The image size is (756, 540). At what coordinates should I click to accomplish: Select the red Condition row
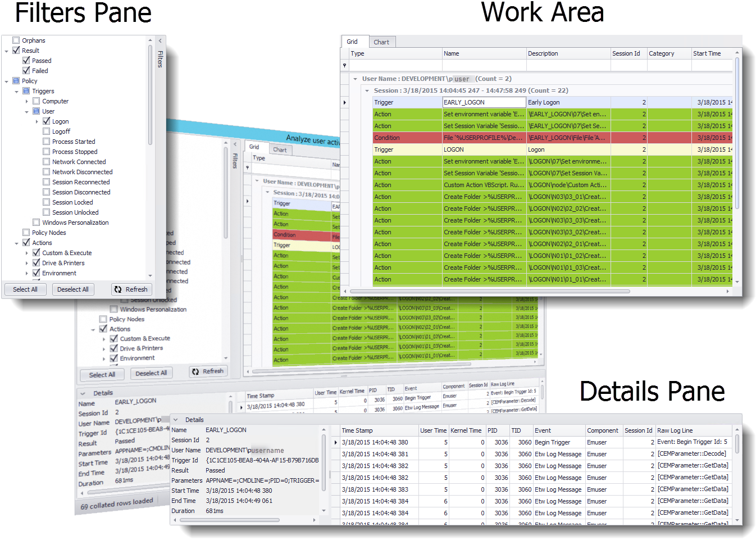point(553,138)
